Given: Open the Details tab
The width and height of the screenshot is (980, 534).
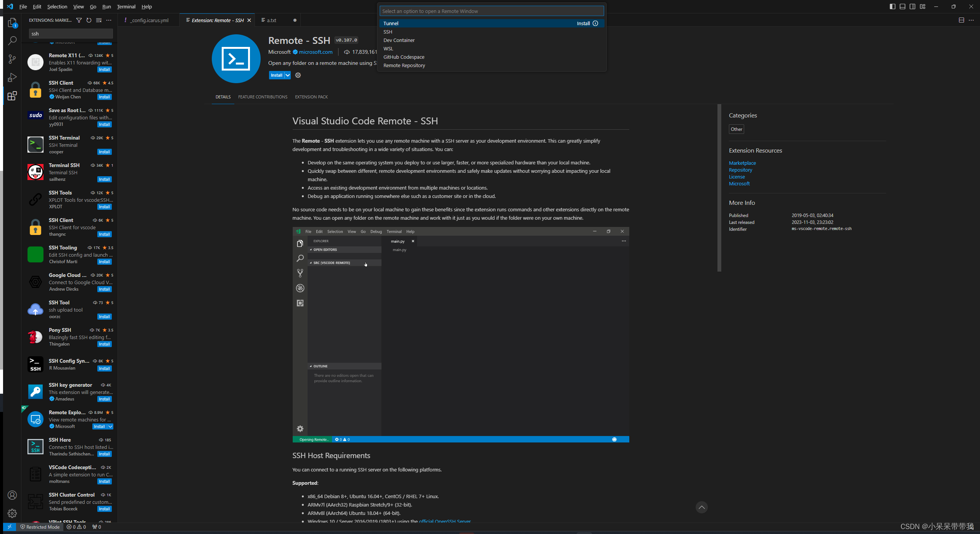Looking at the screenshot, I should pyautogui.click(x=223, y=97).
